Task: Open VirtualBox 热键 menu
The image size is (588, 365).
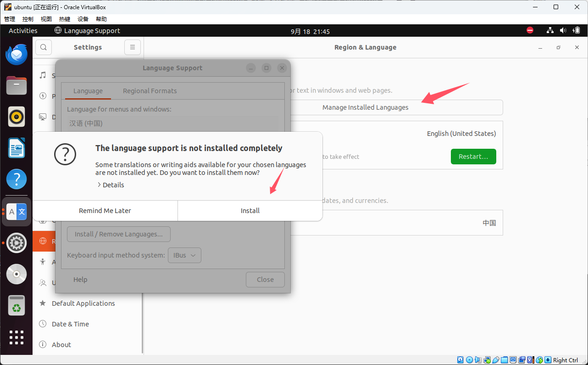Action: (65, 19)
